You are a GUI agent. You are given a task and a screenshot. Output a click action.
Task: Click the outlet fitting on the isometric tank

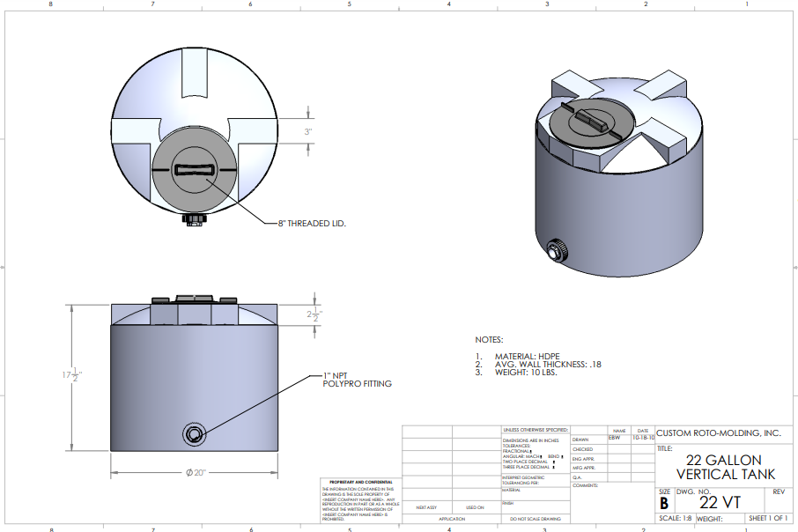tap(557, 251)
